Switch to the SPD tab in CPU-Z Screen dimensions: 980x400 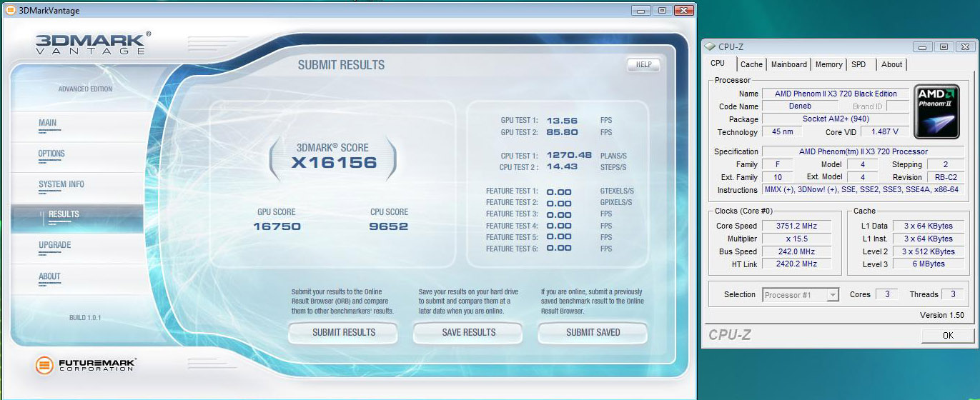859,64
